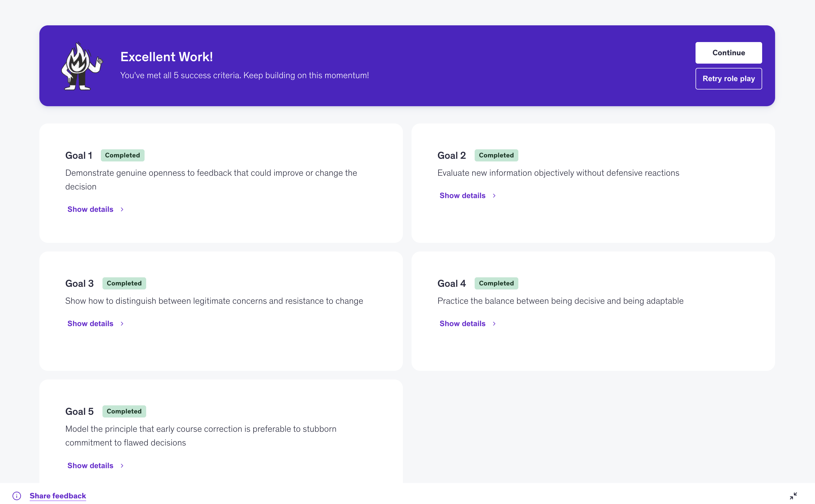Click the chevron arrow beside Goal 1 Show details
Viewport: 815px width, 504px height.
[x=122, y=209]
